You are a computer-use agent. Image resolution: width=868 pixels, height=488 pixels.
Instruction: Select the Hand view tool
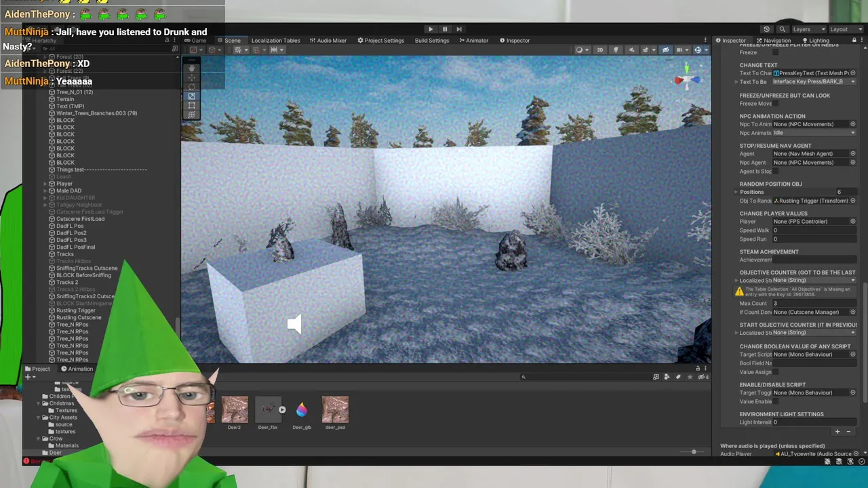pos(192,69)
